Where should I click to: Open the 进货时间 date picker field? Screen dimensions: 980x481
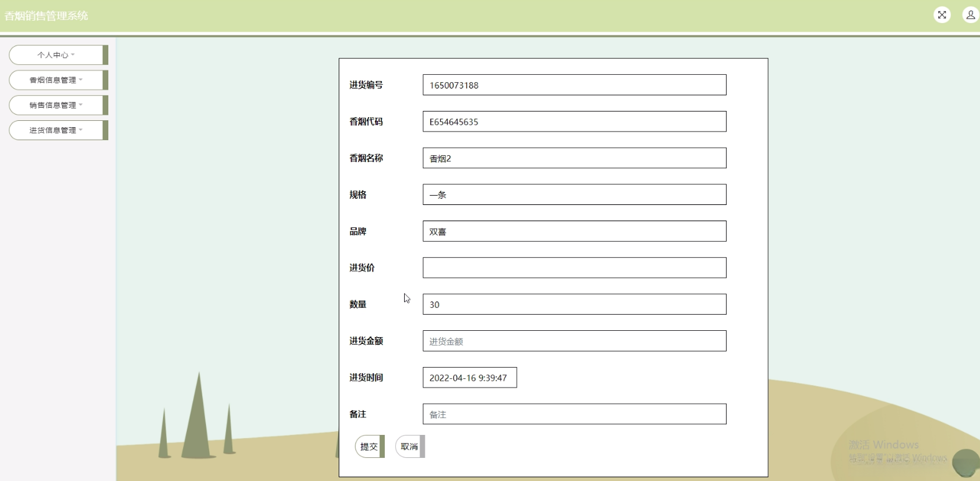pos(469,378)
